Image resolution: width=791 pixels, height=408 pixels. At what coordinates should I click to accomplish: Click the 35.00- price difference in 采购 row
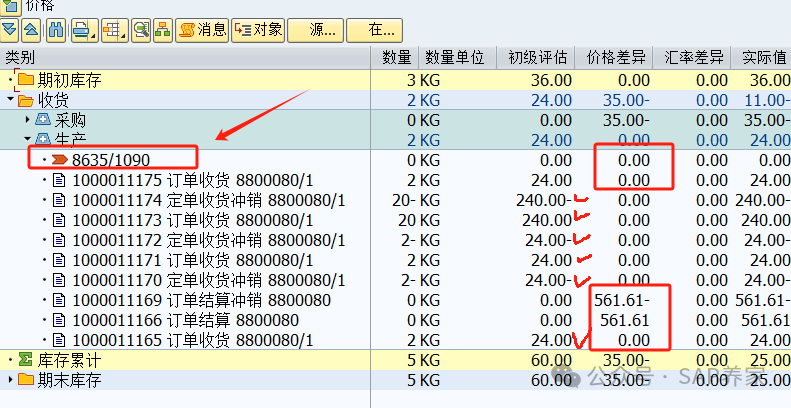pos(626,120)
